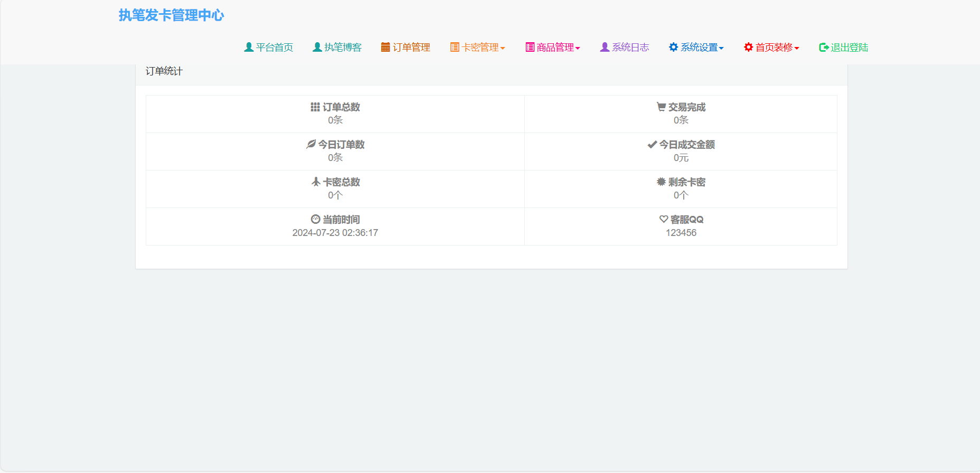Open the 系统设置 menu label
The width and height of the screenshot is (980, 473).
pyautogui.click(x=699, y=48)
